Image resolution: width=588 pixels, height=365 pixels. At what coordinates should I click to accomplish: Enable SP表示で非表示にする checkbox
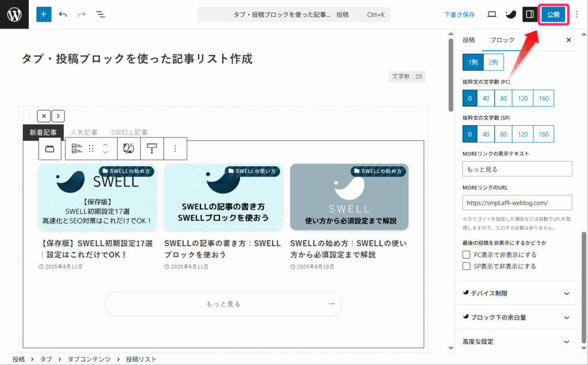point(466,266)
